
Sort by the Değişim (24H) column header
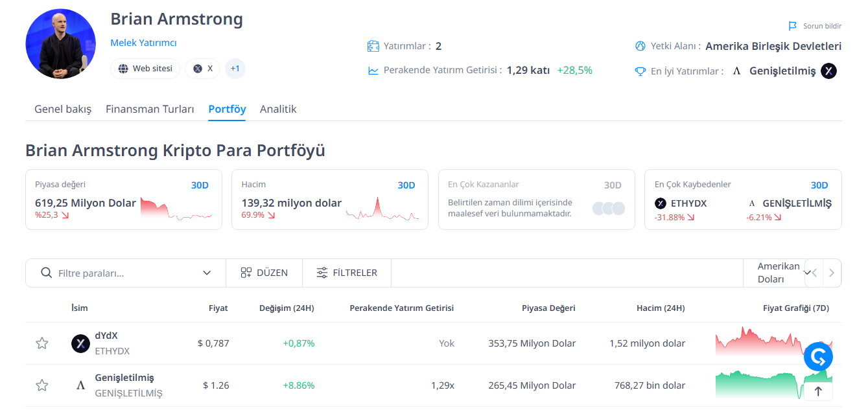287,308
